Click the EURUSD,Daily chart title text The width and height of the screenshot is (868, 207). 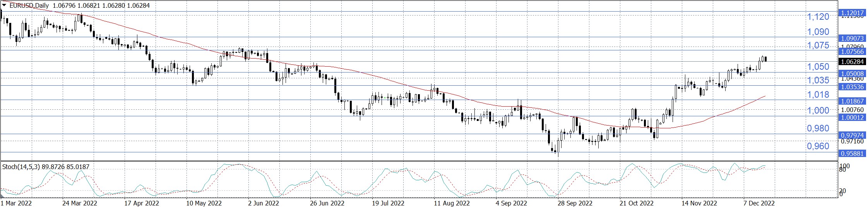pyautogui.click(x=30, y=5)
